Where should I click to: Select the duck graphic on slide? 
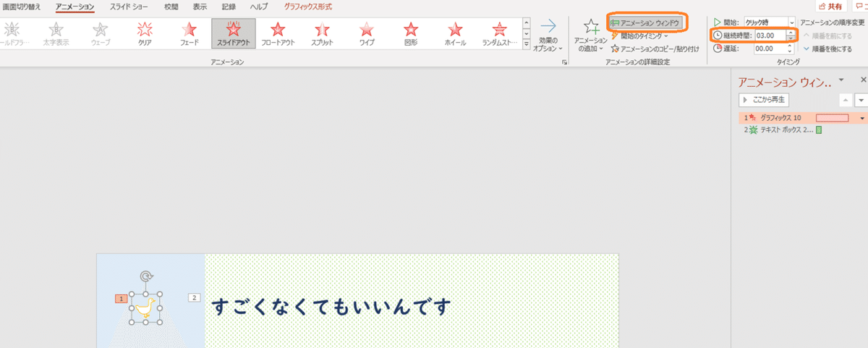pos(147,310)
